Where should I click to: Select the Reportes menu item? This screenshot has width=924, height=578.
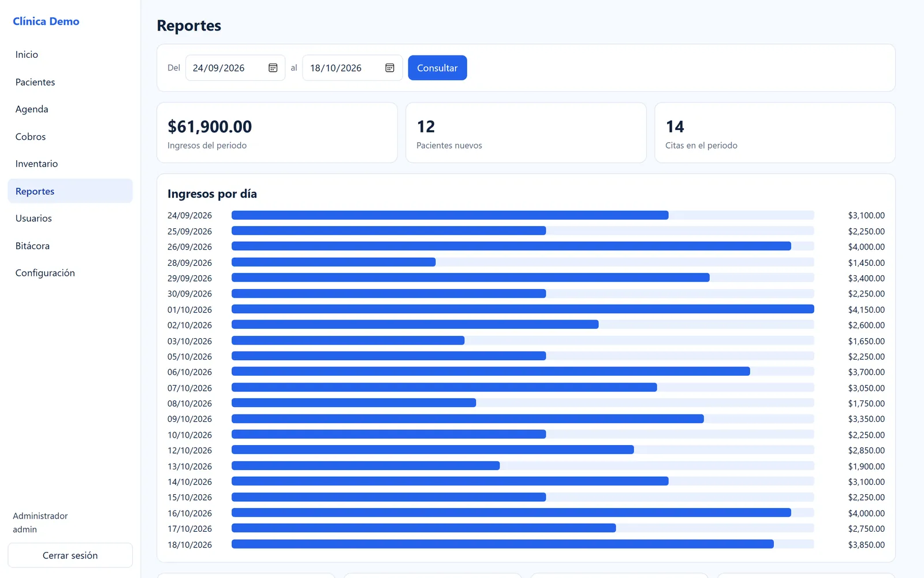click(70, 191)
